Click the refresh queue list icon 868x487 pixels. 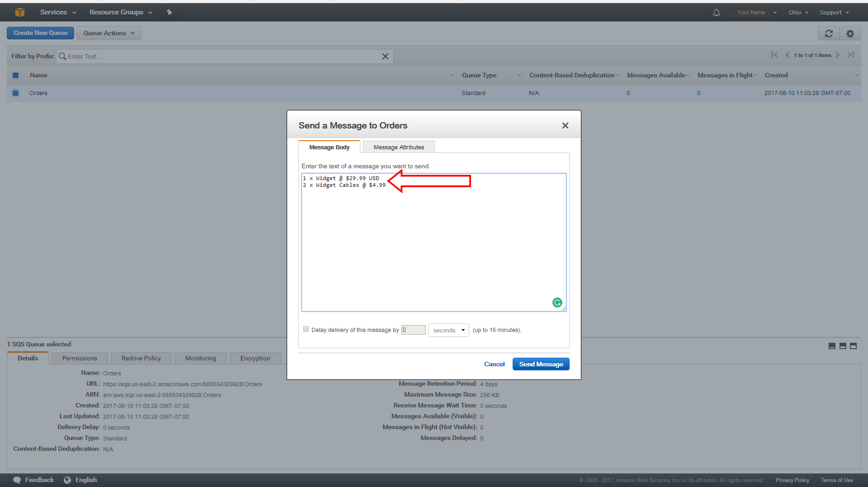pyautogui.click(x=829, y=33)
